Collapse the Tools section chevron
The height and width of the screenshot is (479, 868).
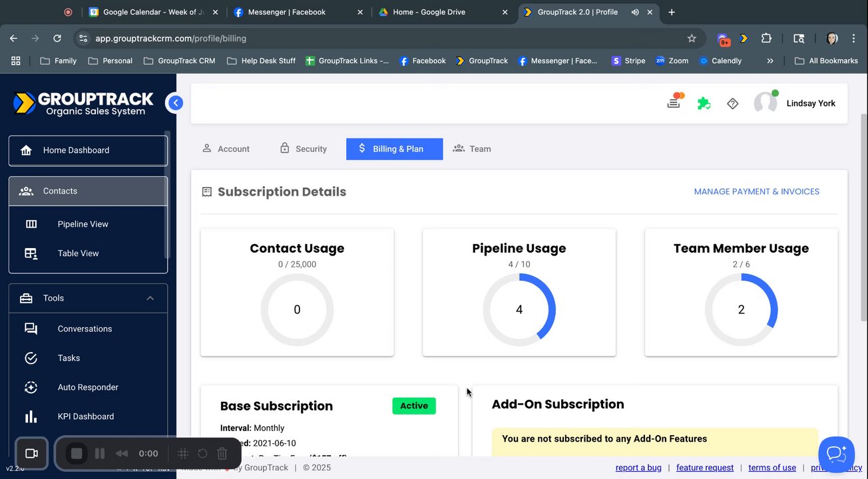pyautogui.click(x=150, y=298)
